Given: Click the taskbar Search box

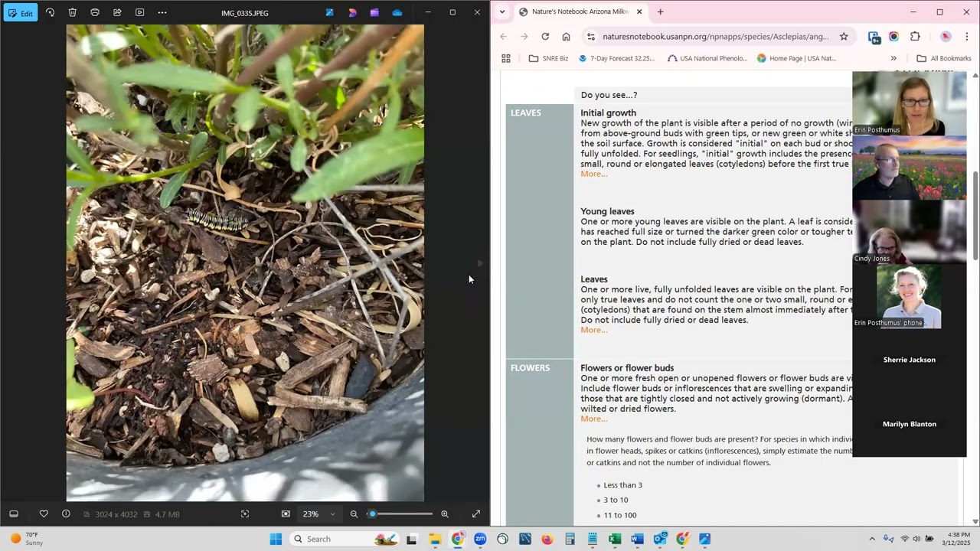Looking at the screenshot, I should click(x=345, y=539).
